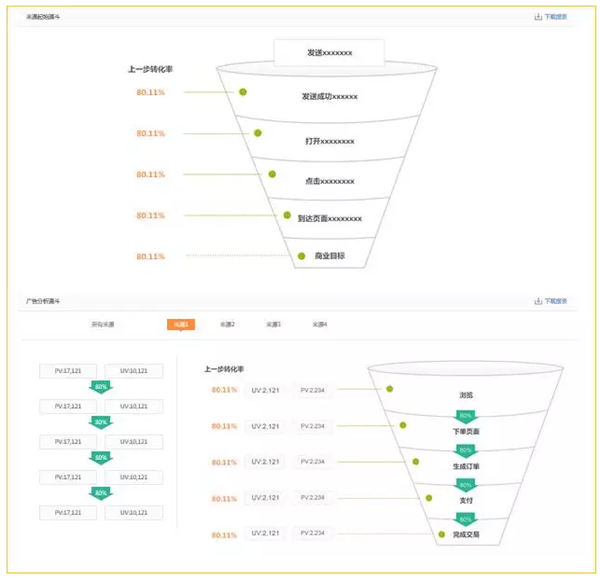600x580 pixels.
Task: Click the 80.11% rate pointing to 商业目标
Action: [x=151, y=256]
